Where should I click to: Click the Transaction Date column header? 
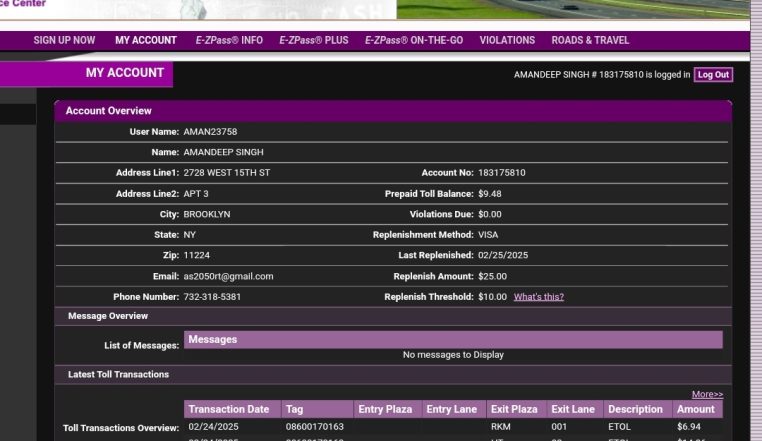point(232,409)
